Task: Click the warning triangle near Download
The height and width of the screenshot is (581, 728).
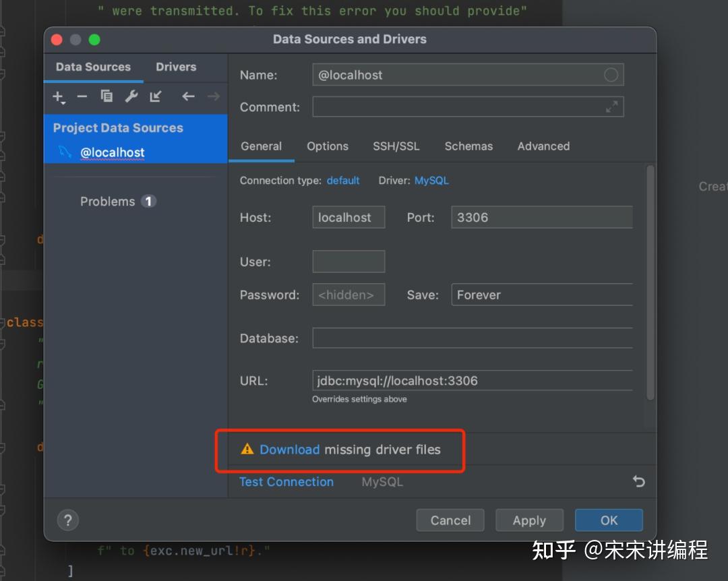Action: pyautogui.click(x=247, y=449)
